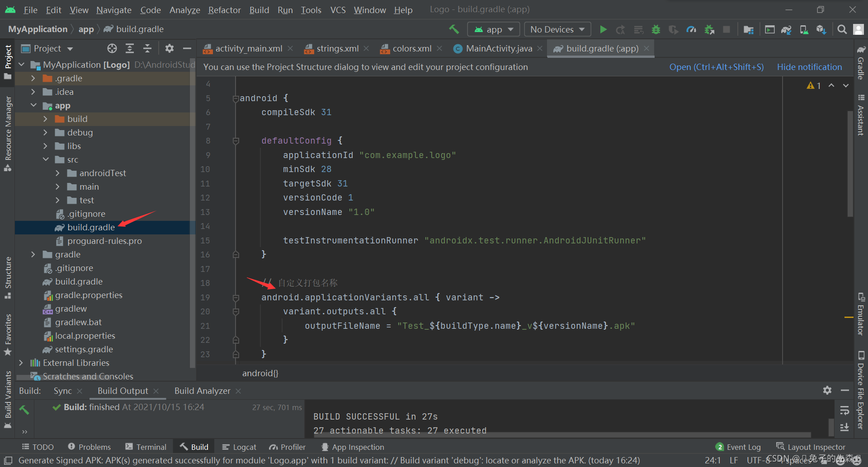
Task: Click the Open (Ctrl+Alt+Shift+S) link
Action: [x=717, y=67]
